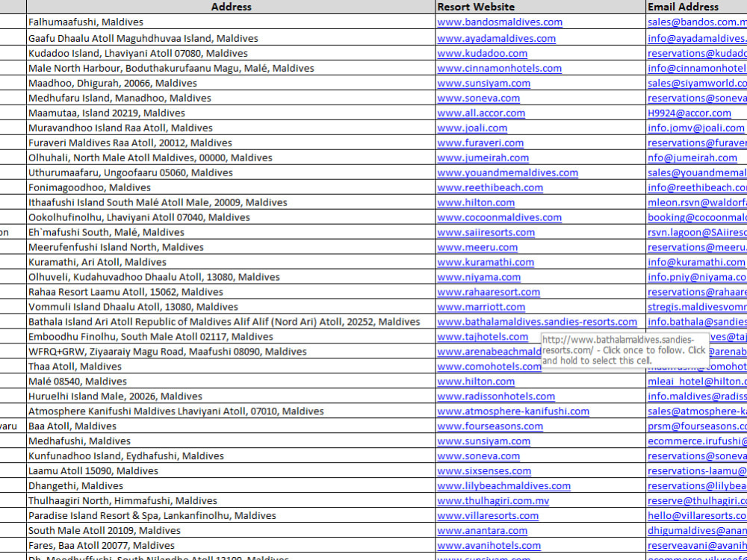Image resolution: width=747 pixels, height=560 pixels.
Task: Follow www.niyama.com link
Action: click(x=479, y=277)
